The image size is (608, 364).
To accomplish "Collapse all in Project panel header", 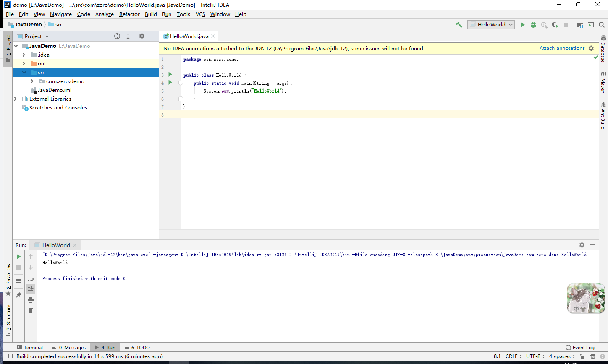I will pyautogui.click(x=128, y=36).
